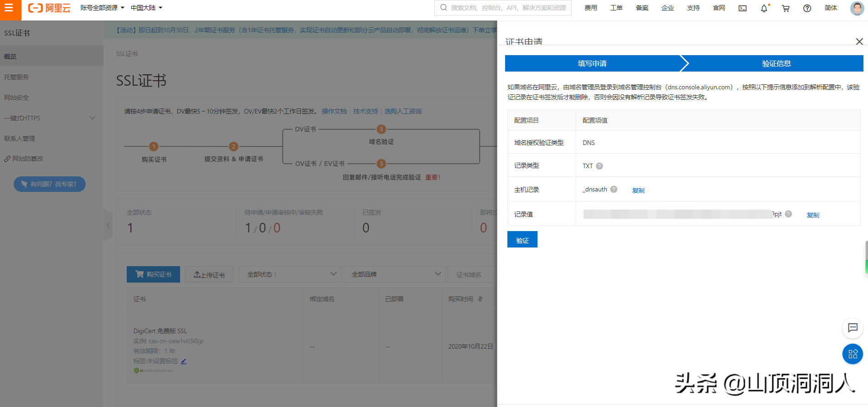Click the search magnifier icon

tap(444, 8)
